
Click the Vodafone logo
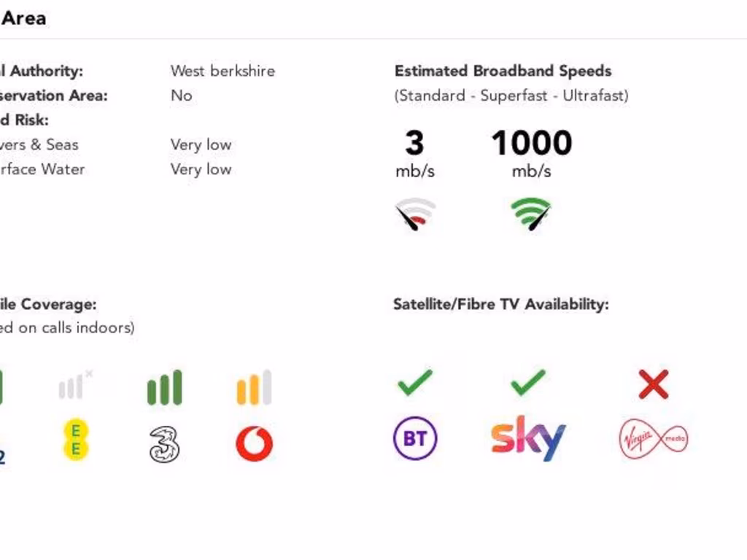click(x=255, y=443)
